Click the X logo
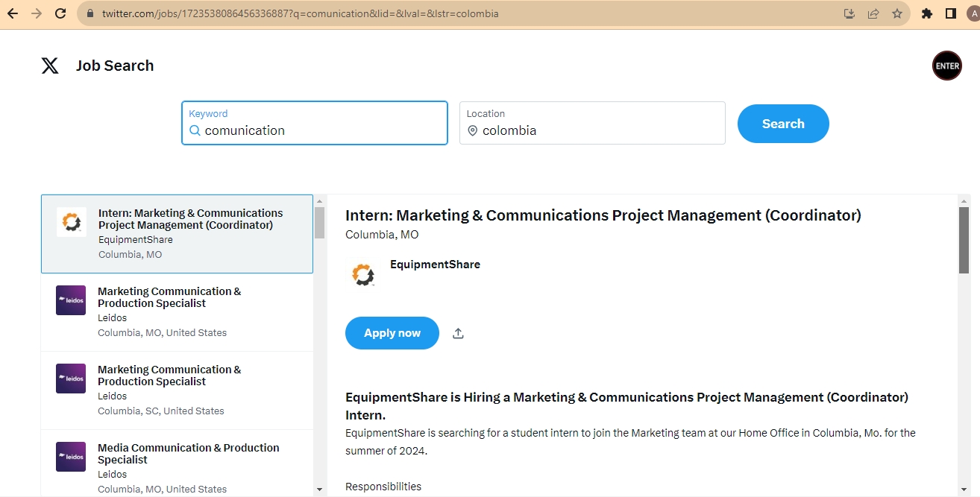The width and height of the screenshot is (980, 497). pos(50,66)
